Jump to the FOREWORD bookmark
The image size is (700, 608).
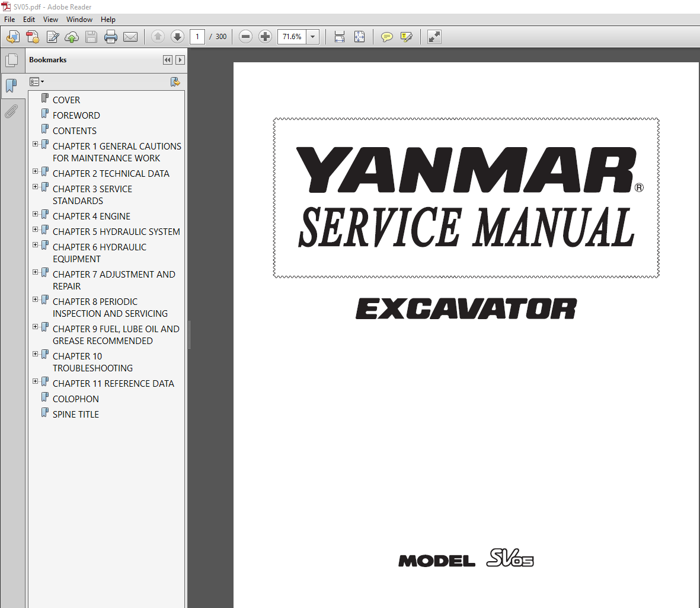click(76, 115)
